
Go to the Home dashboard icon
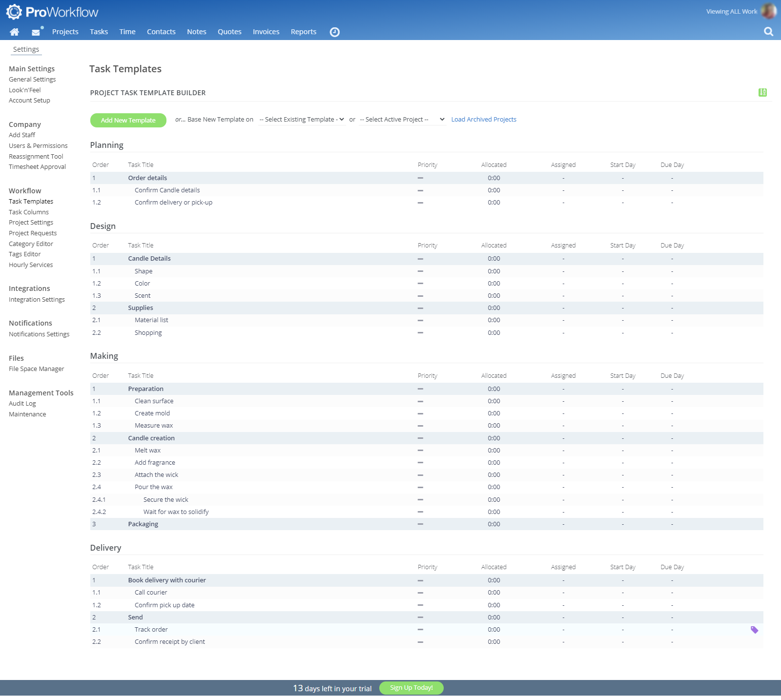pyautogui.click(x=14, y=32)
